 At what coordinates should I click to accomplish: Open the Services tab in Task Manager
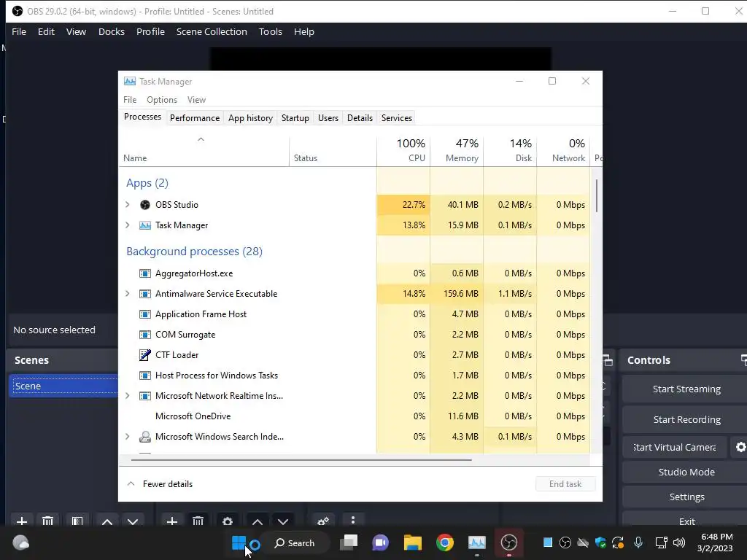pyautogui.click(x=397, y=118)
